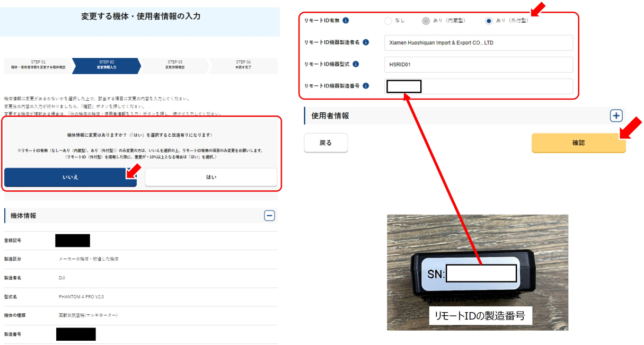Collapse the 機体情報 section with minus icon
644x345 pixels.
point(269,216)
